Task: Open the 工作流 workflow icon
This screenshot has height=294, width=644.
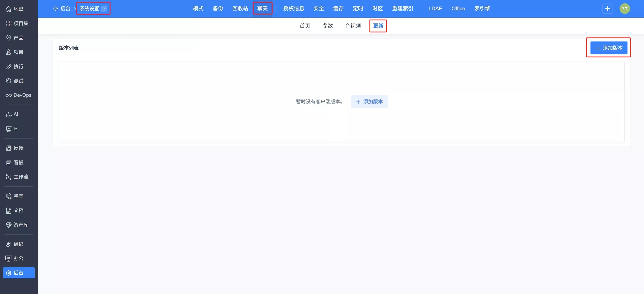Action: pyautogui.click(x=9, y=177)
